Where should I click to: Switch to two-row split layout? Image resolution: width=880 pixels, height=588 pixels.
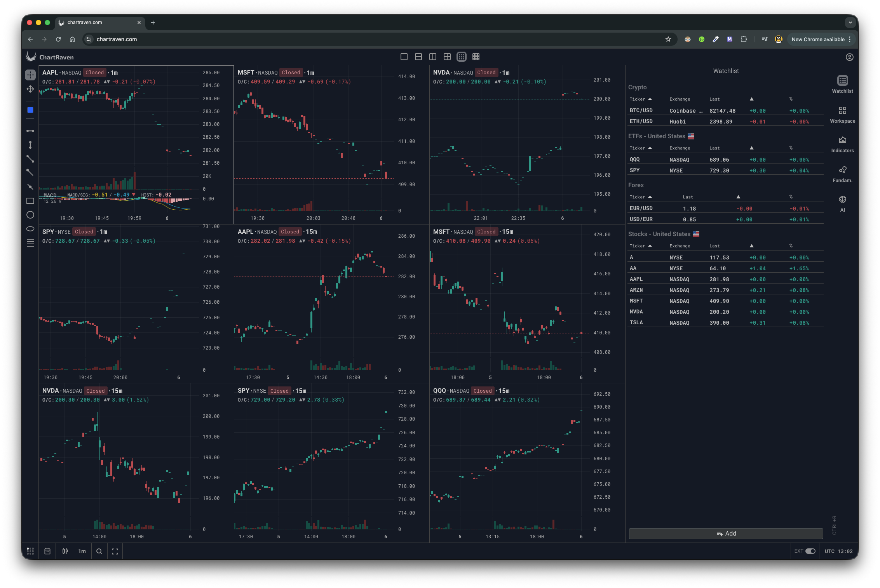pyautogui.click(x=418, y=57)
